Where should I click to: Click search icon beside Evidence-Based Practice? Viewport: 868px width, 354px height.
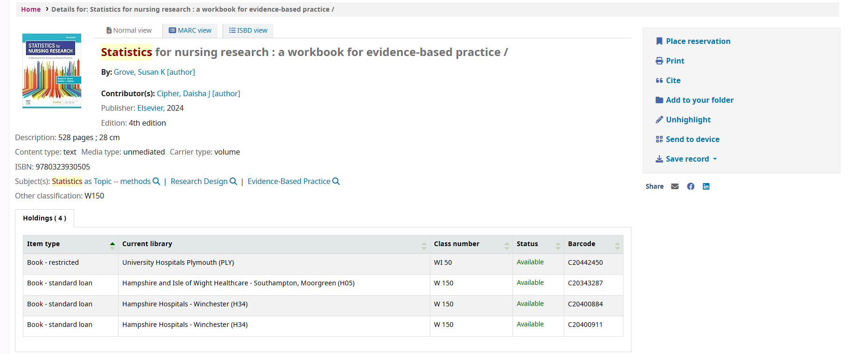point(336,181)
